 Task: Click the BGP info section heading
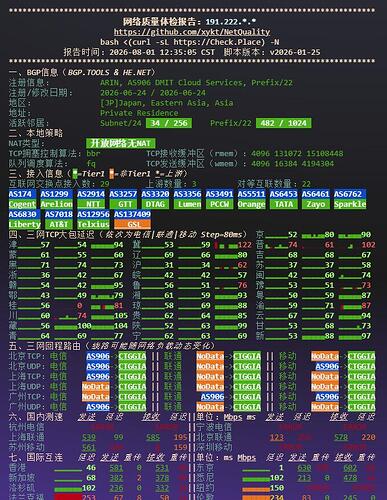click(x=82, y=72)
